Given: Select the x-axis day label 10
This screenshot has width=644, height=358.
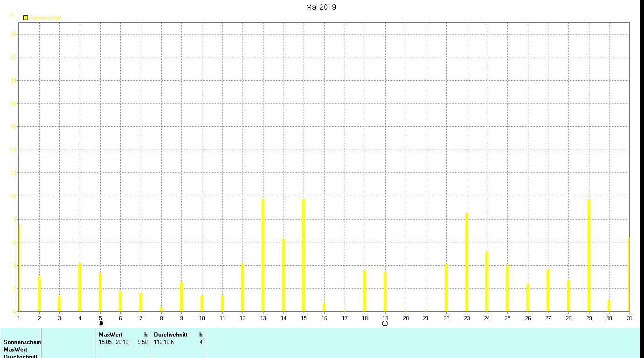Looking at the screenshot, I should [202, 318].
